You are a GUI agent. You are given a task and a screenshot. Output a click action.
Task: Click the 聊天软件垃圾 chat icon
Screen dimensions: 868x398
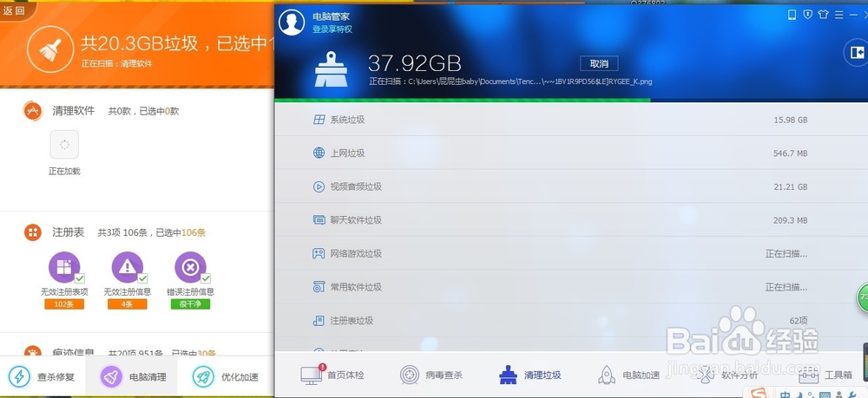pos(319,220)
